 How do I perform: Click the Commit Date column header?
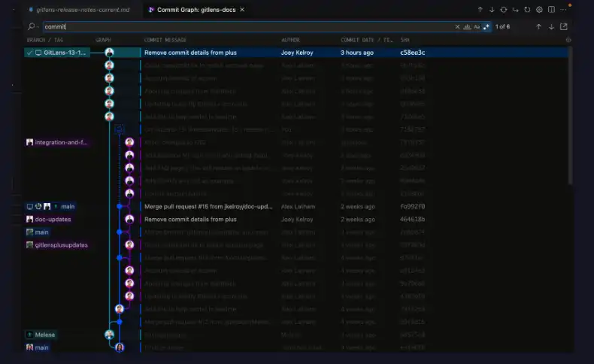[x=367, y=40]
